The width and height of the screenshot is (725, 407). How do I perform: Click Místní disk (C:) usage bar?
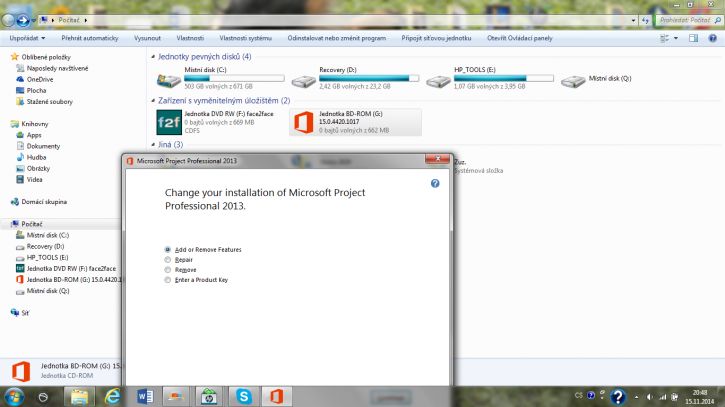[234, 78]
